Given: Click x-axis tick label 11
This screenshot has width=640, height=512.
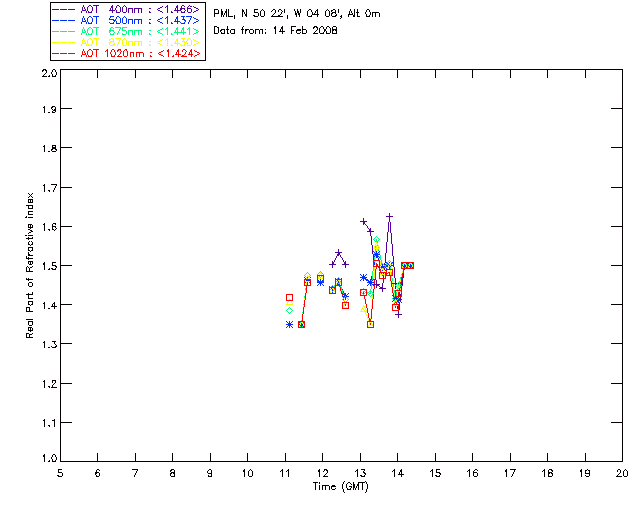Looking at the screenshot, I should click(x=285, y=474).
